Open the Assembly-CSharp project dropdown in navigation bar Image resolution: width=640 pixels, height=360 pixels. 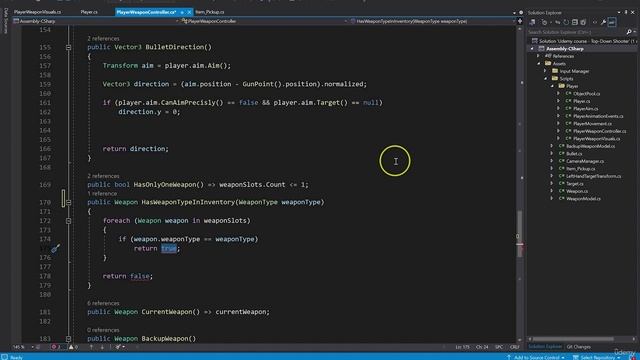click(x=177, y=21)
